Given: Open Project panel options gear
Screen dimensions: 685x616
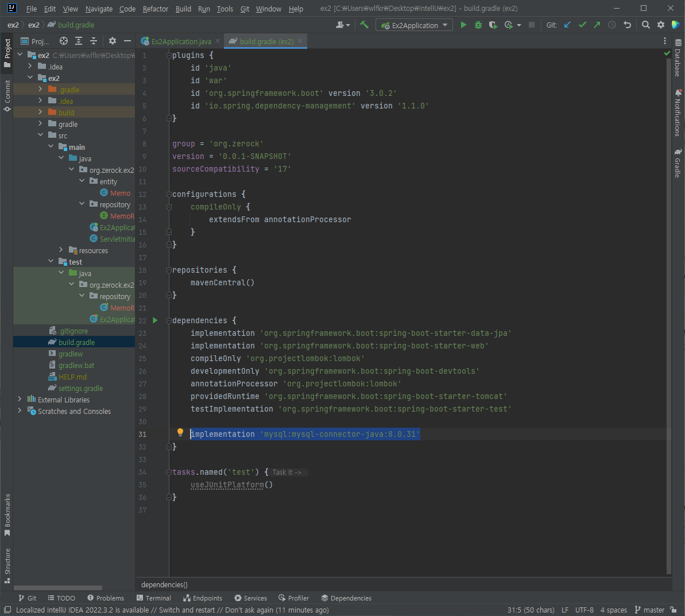Looking at the screenshot, I should (x=113, y=41).
